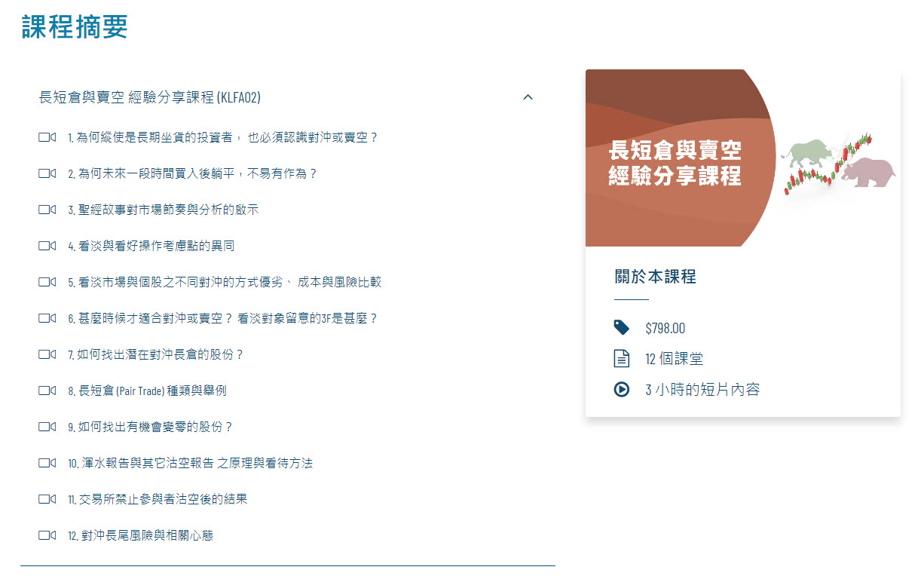Image resolution: width=924 pixels, height=576 pixels.
Task: Click the price tag icon beside $798.00
Action: [621, 327]
